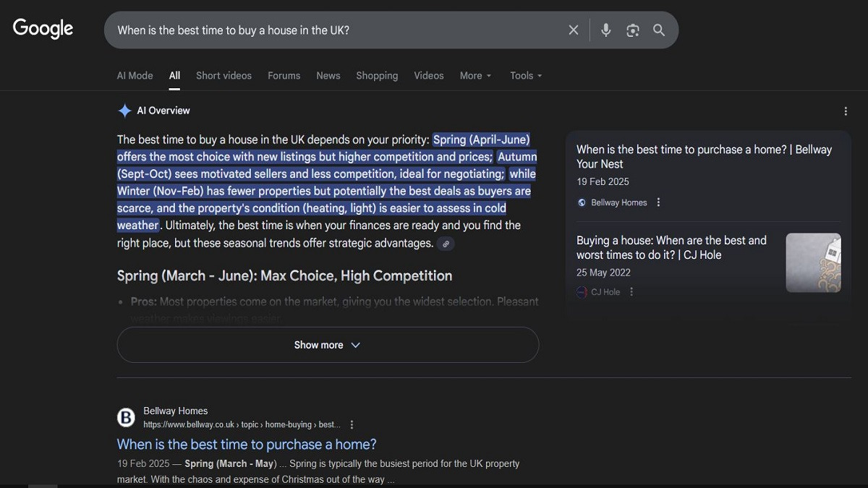Open the AI Overview options three-dot menu
868x488 pixels.
click(x=846, y=111)
